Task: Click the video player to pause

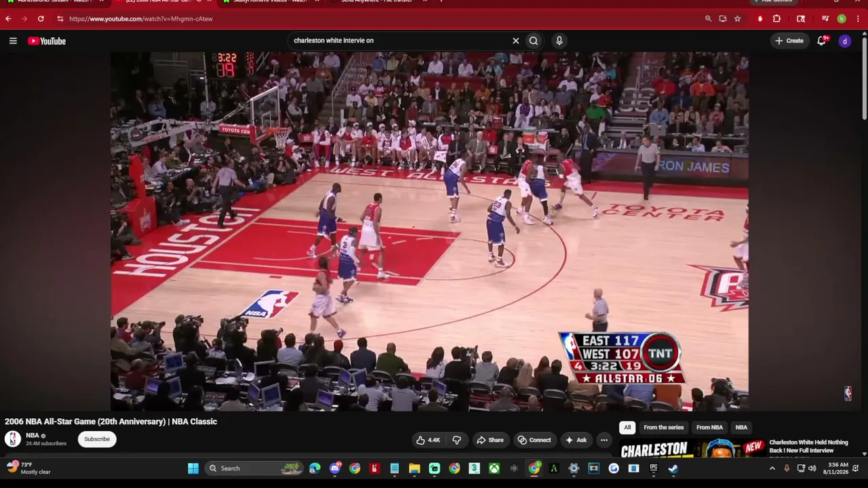Action: pos(429,231)
